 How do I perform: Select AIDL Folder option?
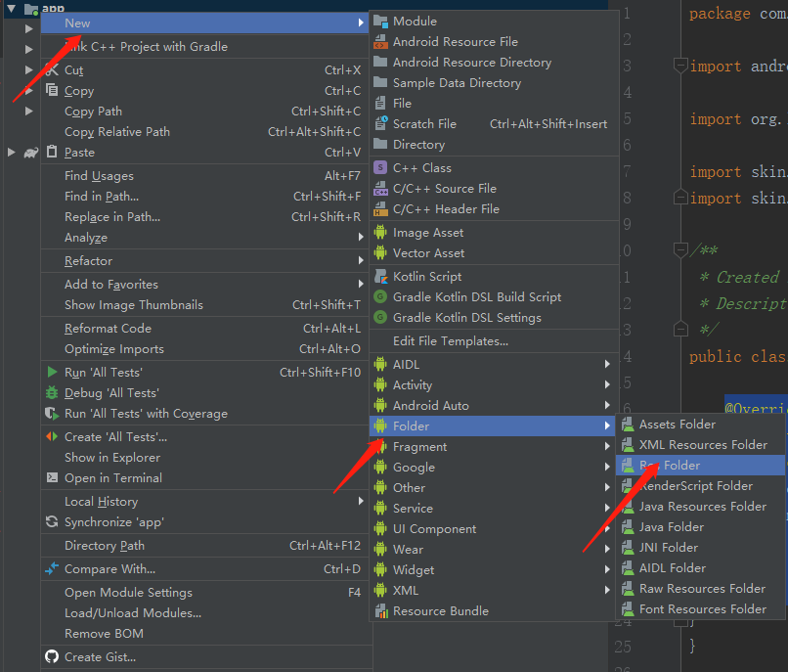[701, 568]
